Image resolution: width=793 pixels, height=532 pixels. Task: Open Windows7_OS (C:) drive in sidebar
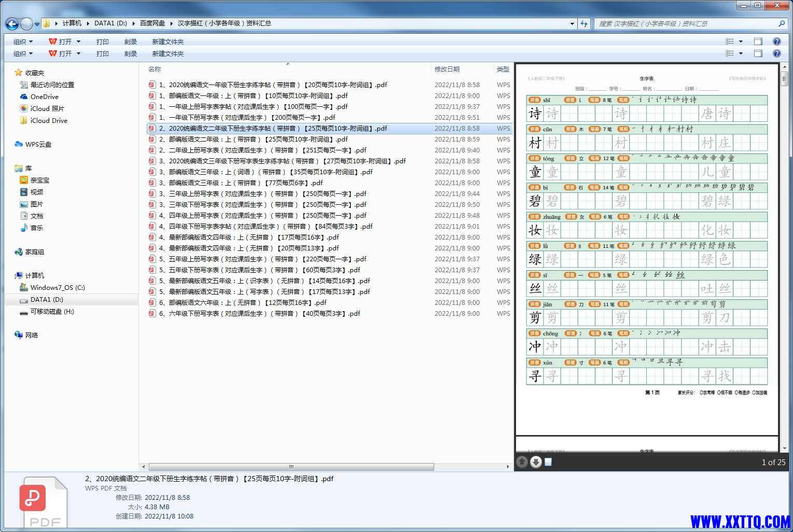[x=57, y=287]
